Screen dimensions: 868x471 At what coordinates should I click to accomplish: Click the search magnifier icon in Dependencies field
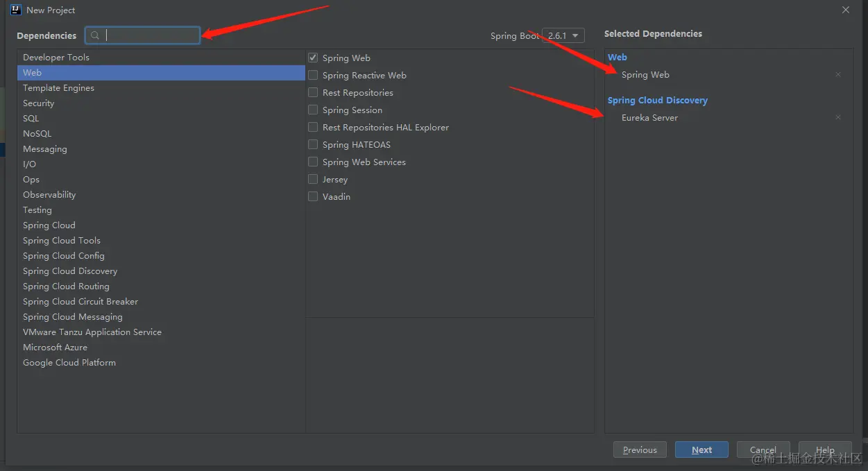click(x=96, y=35)
